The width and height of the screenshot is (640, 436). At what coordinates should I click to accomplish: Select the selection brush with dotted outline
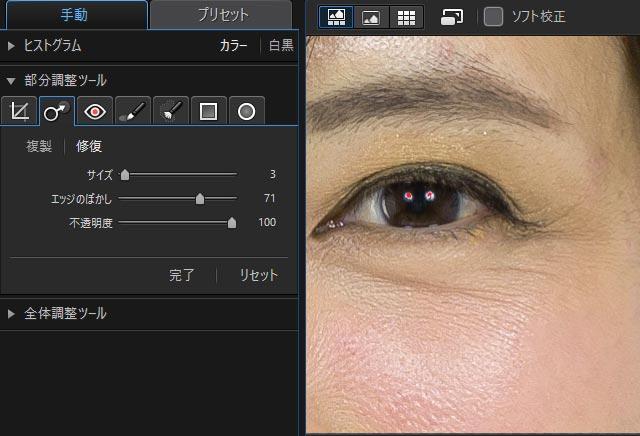[x=170, y=111]
